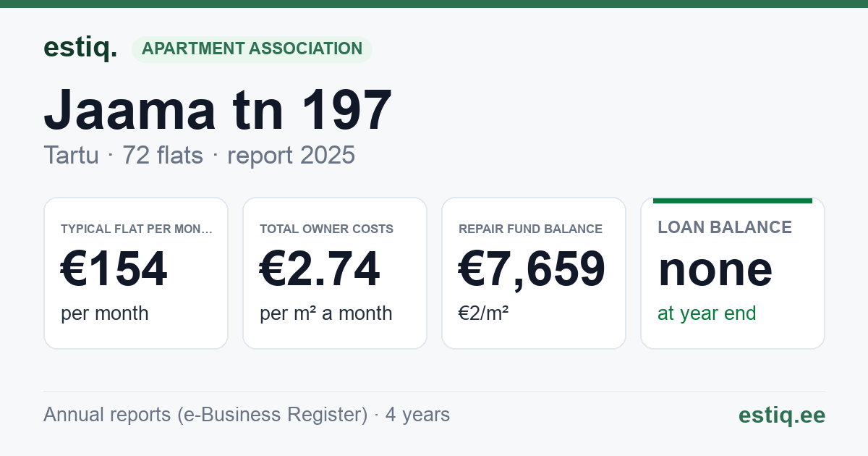The image size is (868, 456).
Task: Click the TOTAL OWNER COSTS label
Action: [327, 229]
